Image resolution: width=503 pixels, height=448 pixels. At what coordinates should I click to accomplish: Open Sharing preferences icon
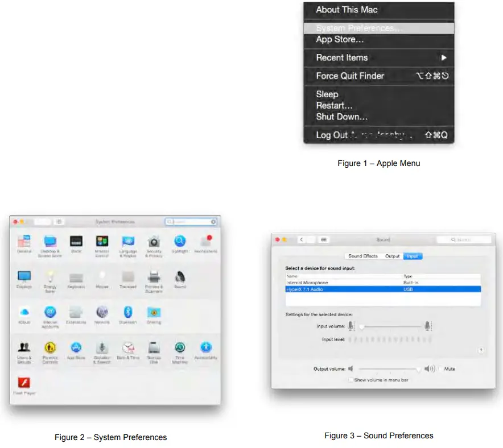point(154,312)
